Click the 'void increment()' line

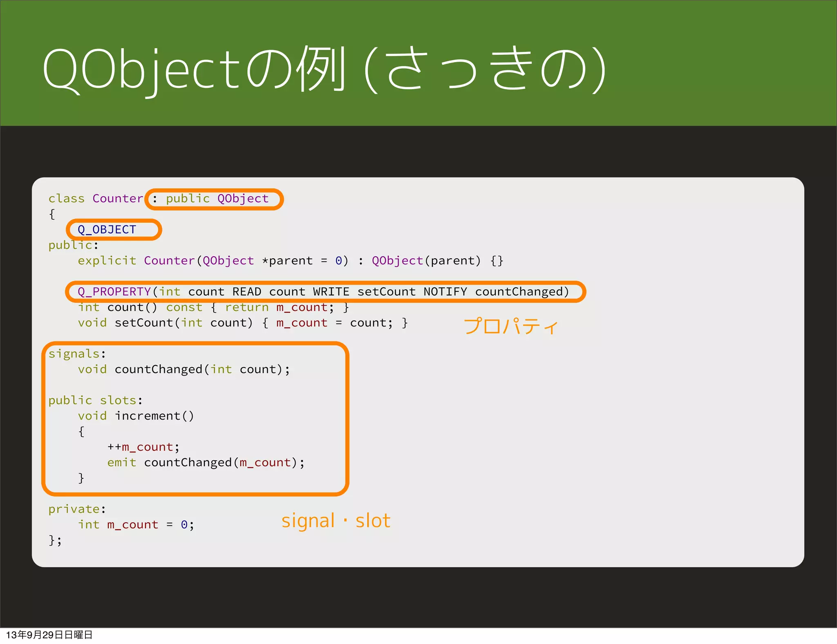point(136,416)
